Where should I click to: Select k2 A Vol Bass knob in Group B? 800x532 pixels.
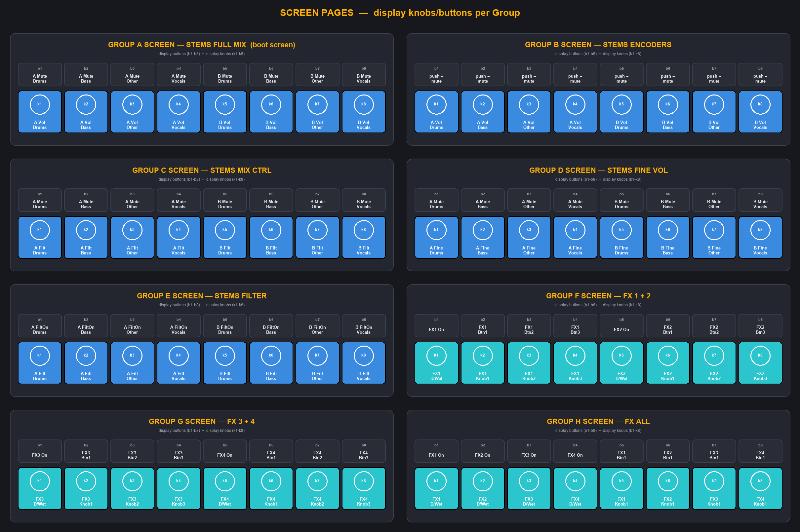(483, 112)
